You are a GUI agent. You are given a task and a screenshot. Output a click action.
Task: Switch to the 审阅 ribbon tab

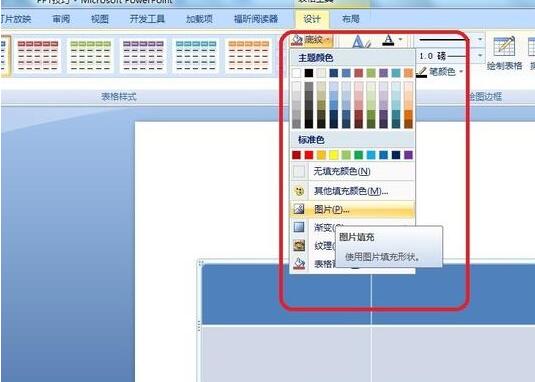[x=61, y=19]
